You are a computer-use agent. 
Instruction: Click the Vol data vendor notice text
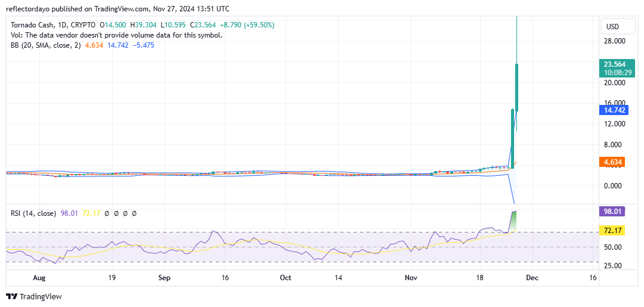tap(117, 35)
